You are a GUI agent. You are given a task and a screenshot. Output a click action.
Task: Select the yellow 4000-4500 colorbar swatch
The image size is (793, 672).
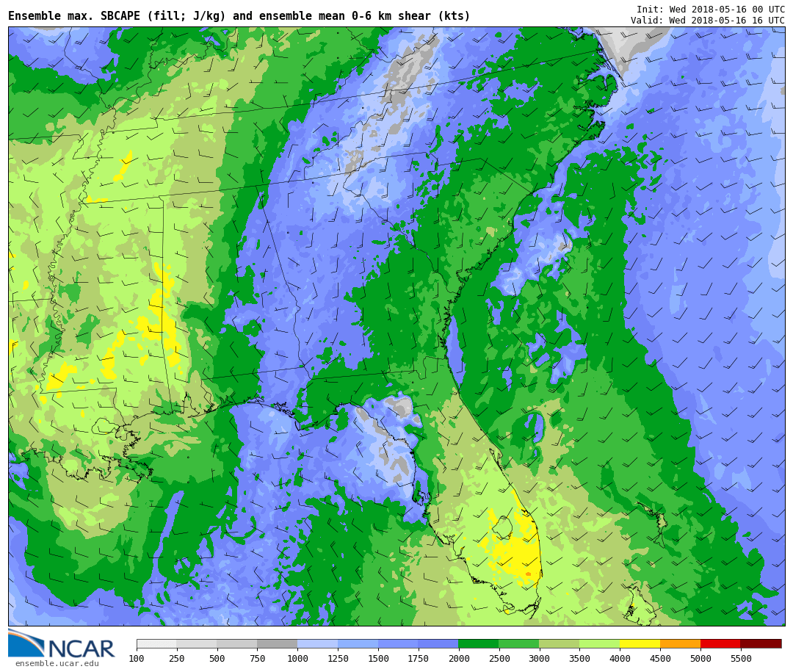pyautogui.click(x=640, y=643)
